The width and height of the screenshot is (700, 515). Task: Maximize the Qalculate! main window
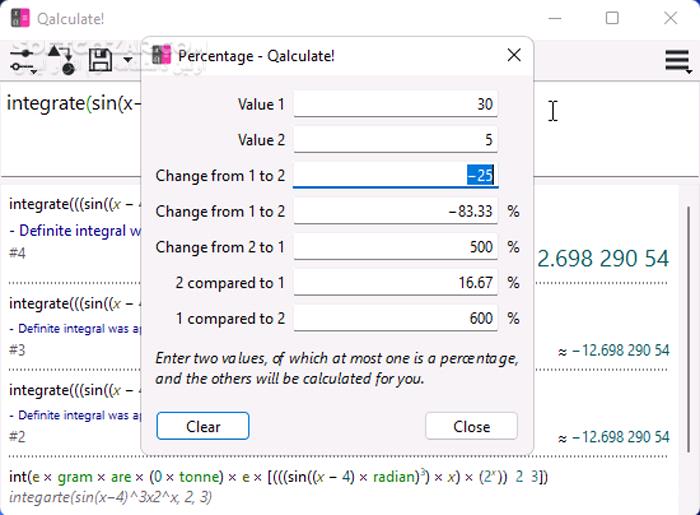point(612,18)
